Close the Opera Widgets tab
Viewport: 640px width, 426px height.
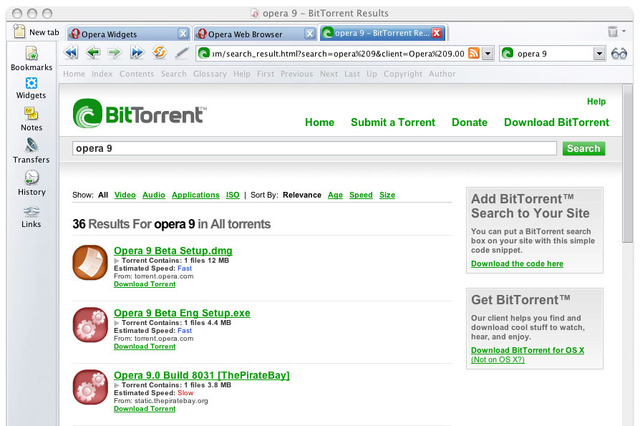[183, 34]
